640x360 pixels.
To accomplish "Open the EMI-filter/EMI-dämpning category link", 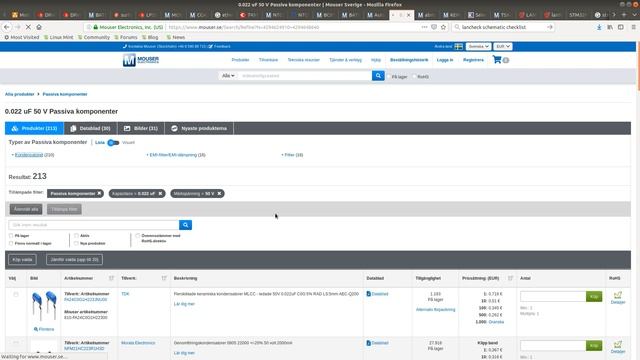I will (x=173, y=155).
